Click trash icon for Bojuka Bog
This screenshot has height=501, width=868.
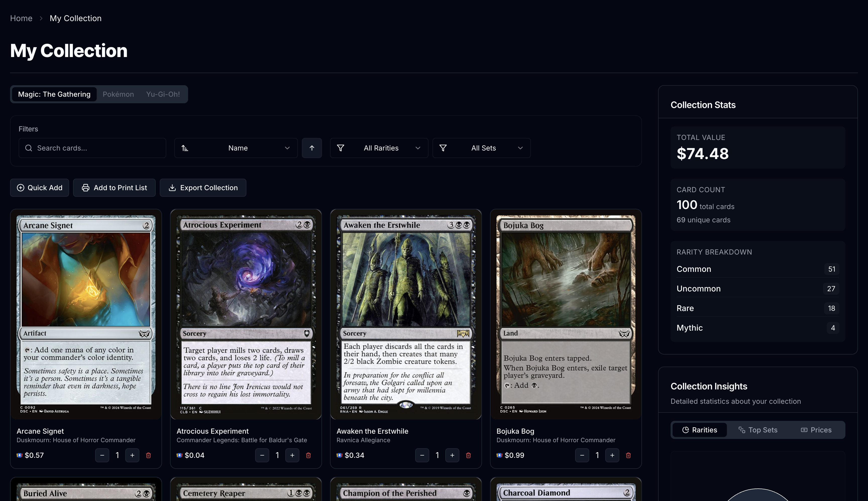pyautogui.click(x=628, y=455)
